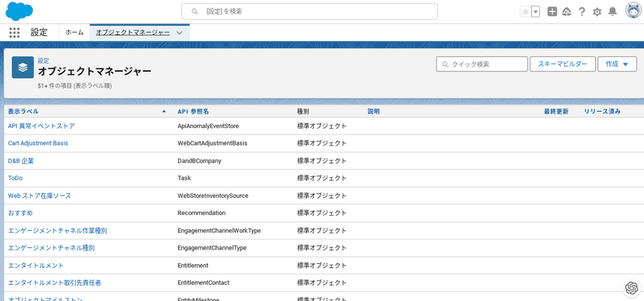This screenshot has height=301, width=644.
Task: Sort by 最終更新 column header
Action: point(556,111)
